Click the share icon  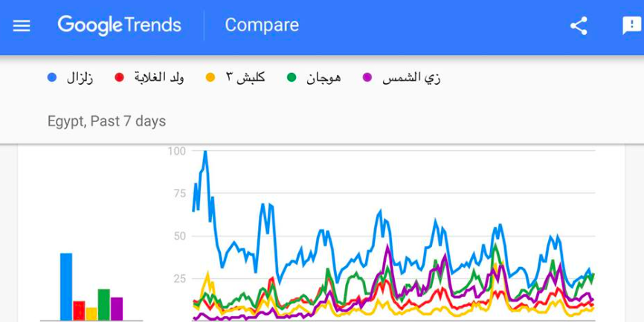(x=579, y=25)
